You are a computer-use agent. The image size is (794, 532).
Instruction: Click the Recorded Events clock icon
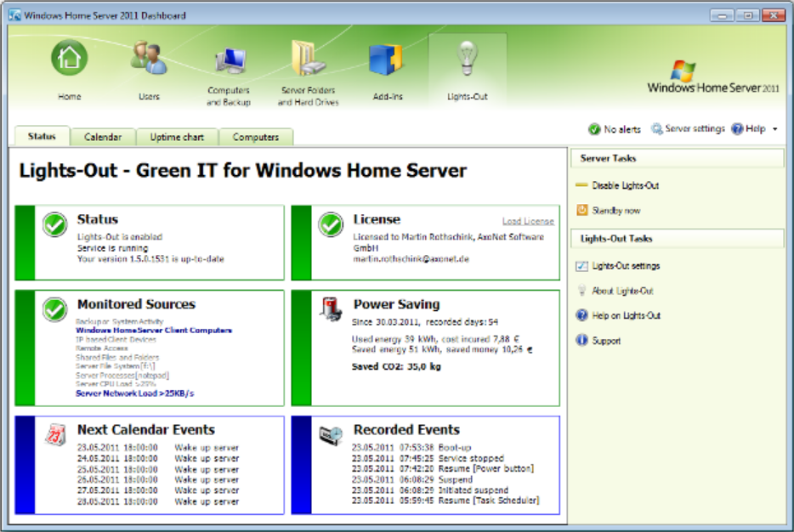coord(331,435)
